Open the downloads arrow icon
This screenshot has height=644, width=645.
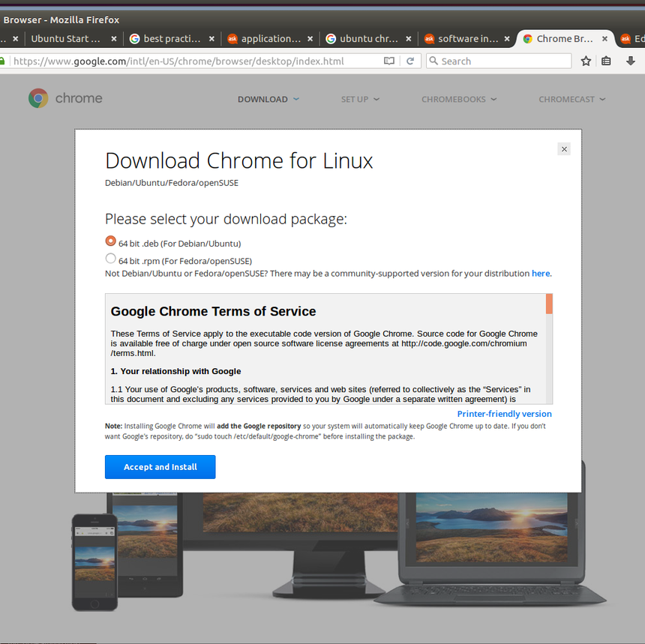point(630,61)
